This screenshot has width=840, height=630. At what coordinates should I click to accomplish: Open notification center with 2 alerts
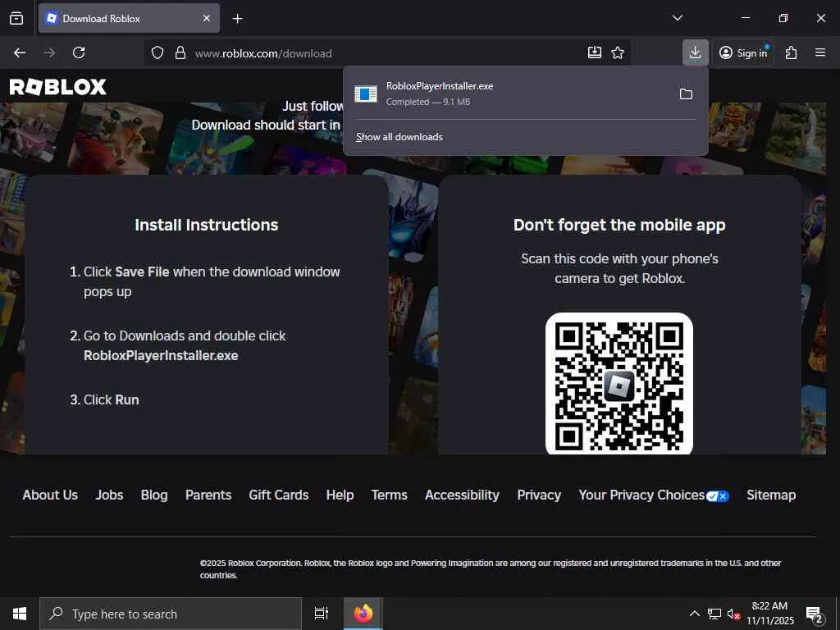[815, 614]
